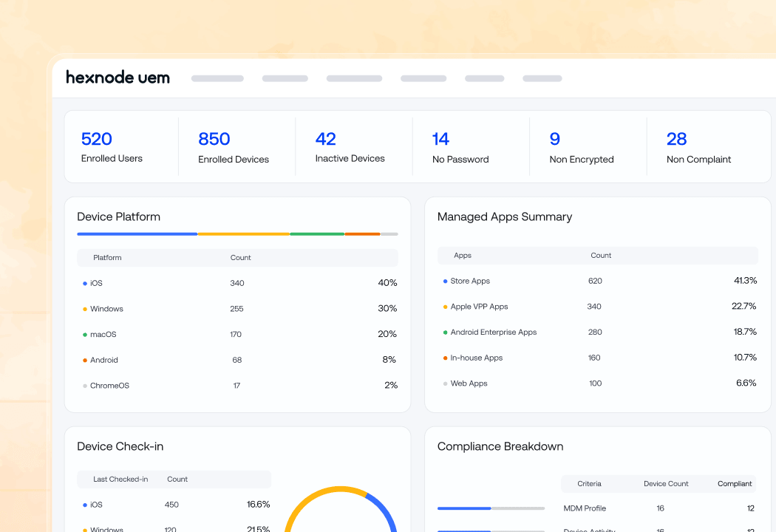Screen dimensions: 776x532
Task: Click the Compliance Breakdown heading
Action: pos(500,446)
